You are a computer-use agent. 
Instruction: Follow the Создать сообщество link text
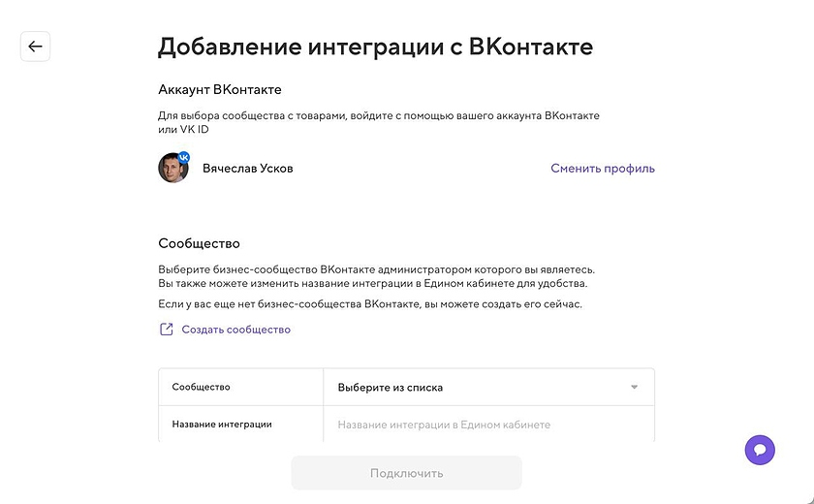[x=235, y=330]
